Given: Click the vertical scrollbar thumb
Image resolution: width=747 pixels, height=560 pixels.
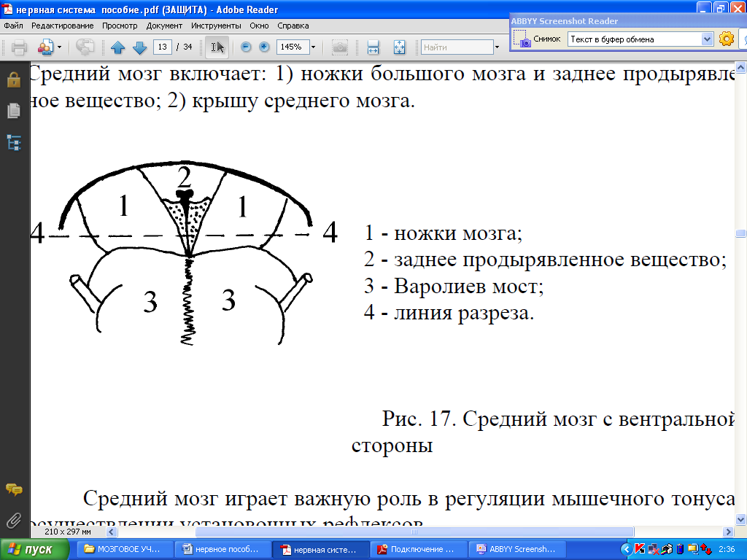Looking at the screenshot, I should [x=741, y=233].
